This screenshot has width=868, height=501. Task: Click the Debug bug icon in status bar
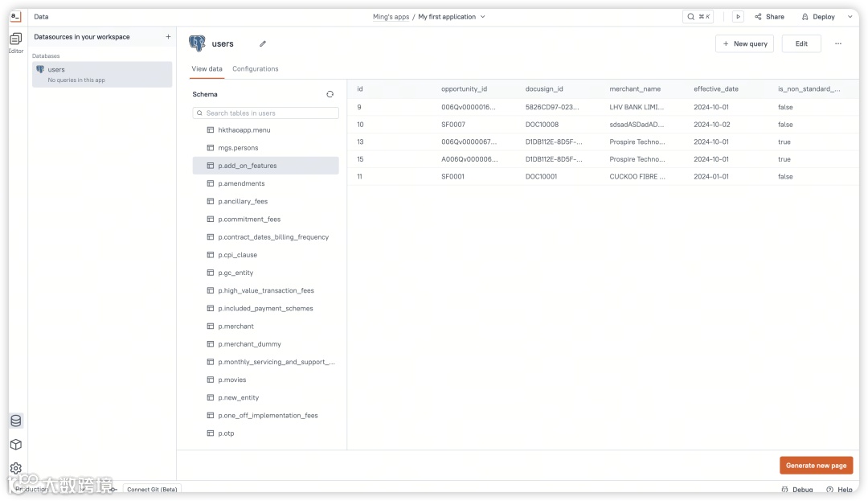coord(784,490)
